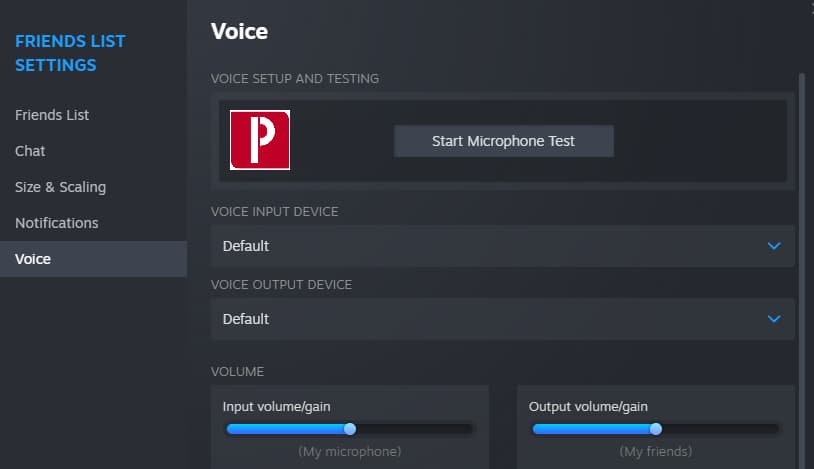
Task: Click the voice output device chevron arrow
Action: click(773, 319)
